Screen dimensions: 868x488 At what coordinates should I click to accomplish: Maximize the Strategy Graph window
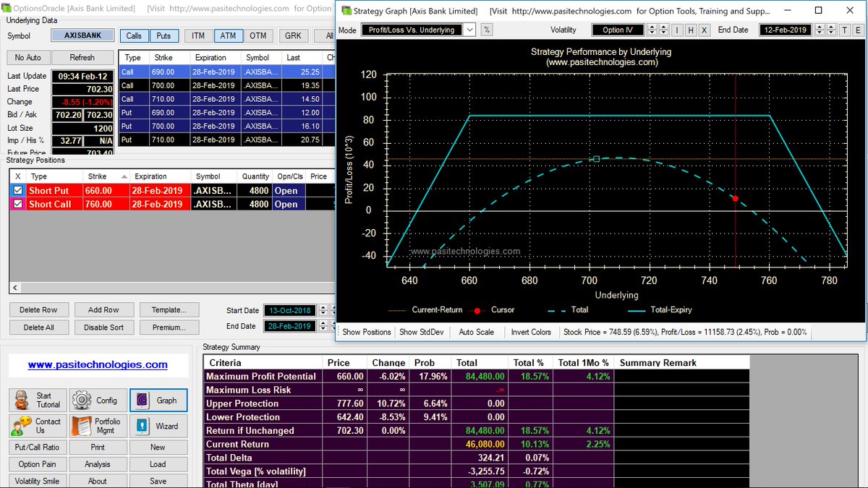click(818, 11)
